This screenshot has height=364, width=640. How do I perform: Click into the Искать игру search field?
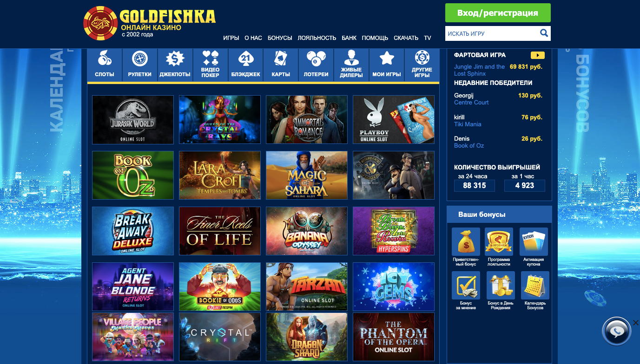tap(492, 33)
